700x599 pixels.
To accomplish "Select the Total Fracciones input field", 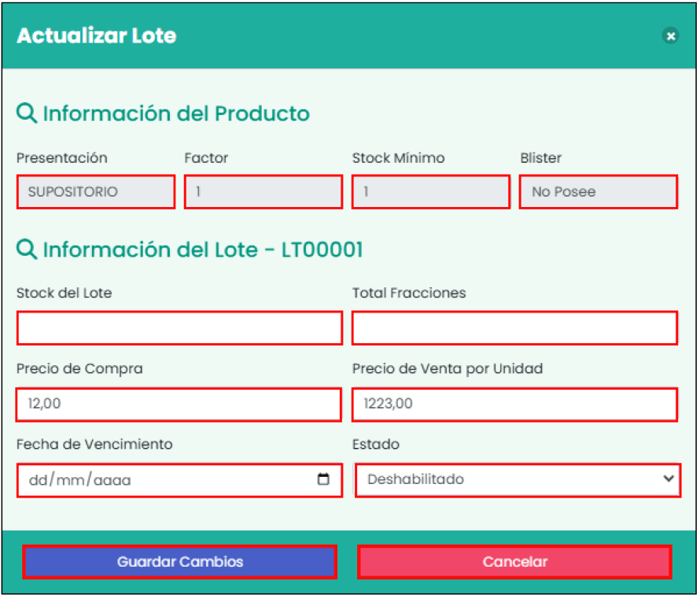I will tap(515, 328).
